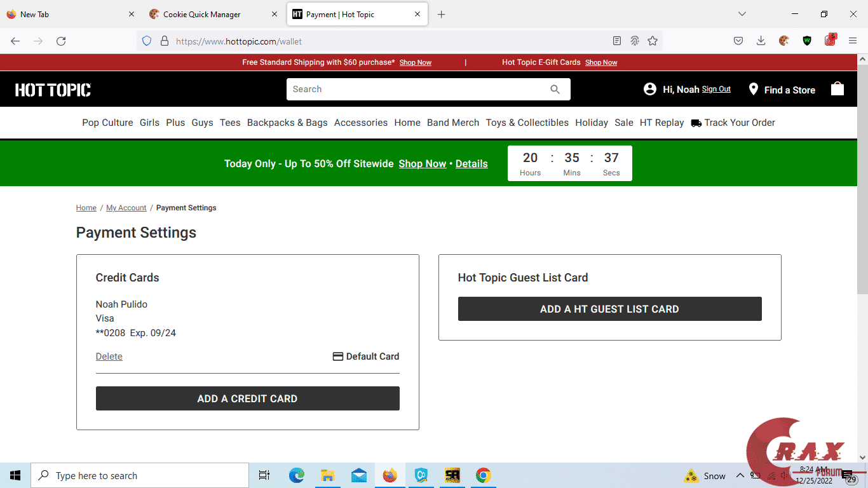The image size is (868, 488).
Task: Open the Save to Pocket icon
Action: (x=738, y=41)
